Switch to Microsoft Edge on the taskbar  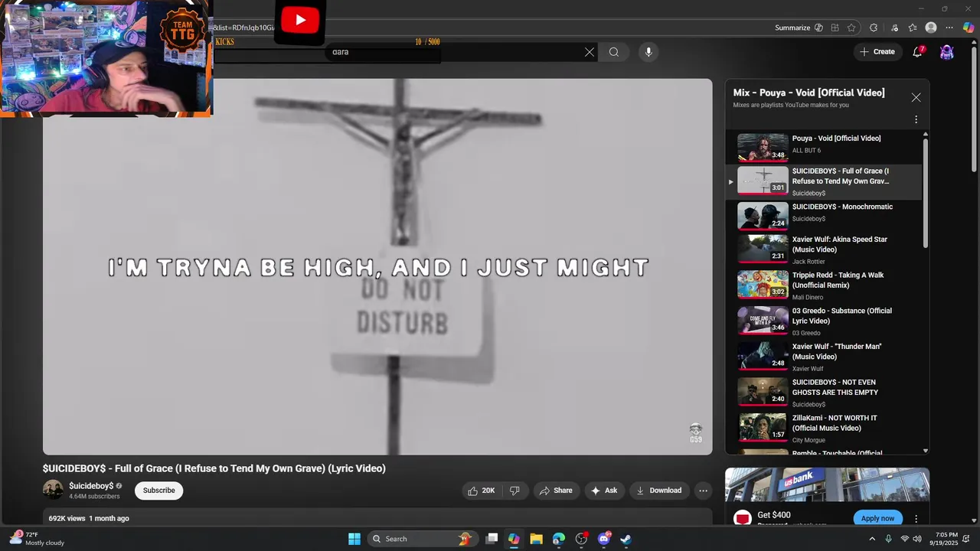coord(559,539)
